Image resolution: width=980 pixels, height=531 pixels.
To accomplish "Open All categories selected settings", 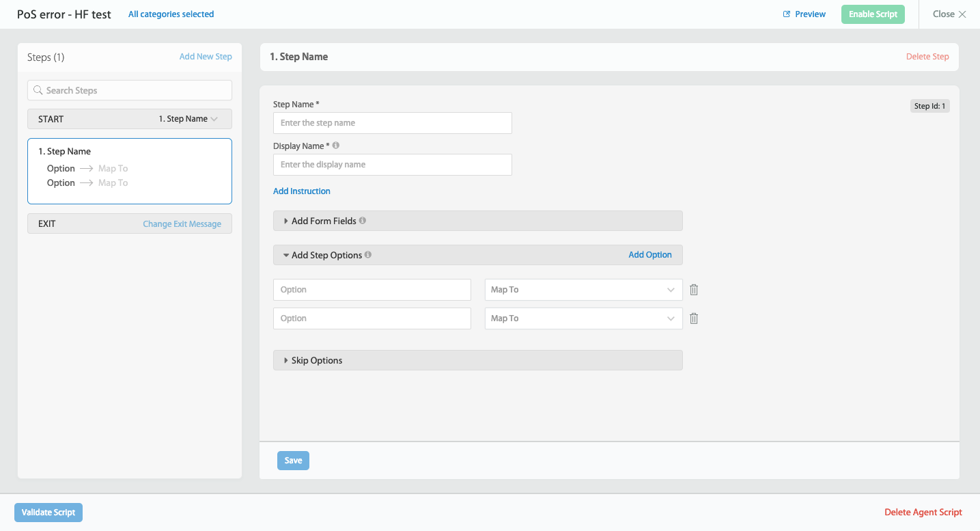I will pos(171,14).
